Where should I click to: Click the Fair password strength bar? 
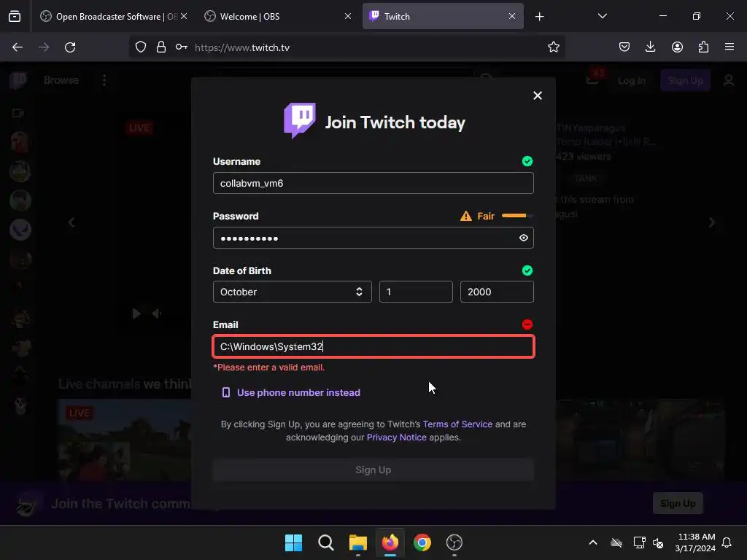pos(517,216)
